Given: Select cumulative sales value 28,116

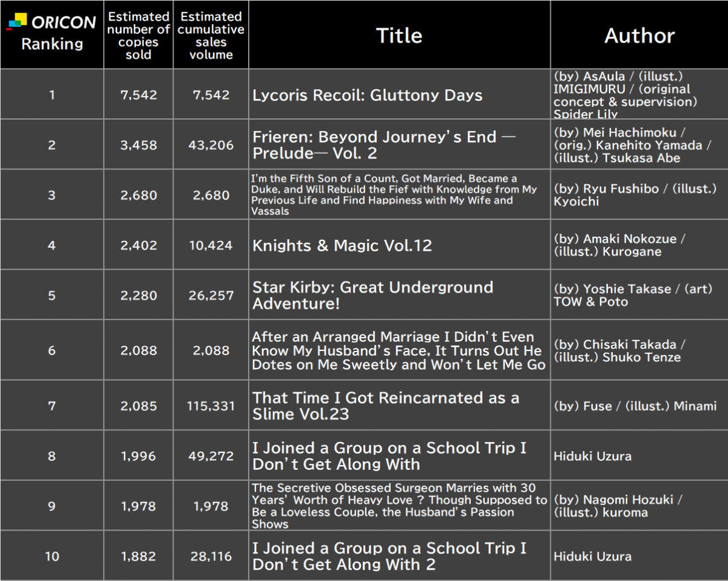Looking at the screenshot, I should pyautogui.click(x=211, y=556).
